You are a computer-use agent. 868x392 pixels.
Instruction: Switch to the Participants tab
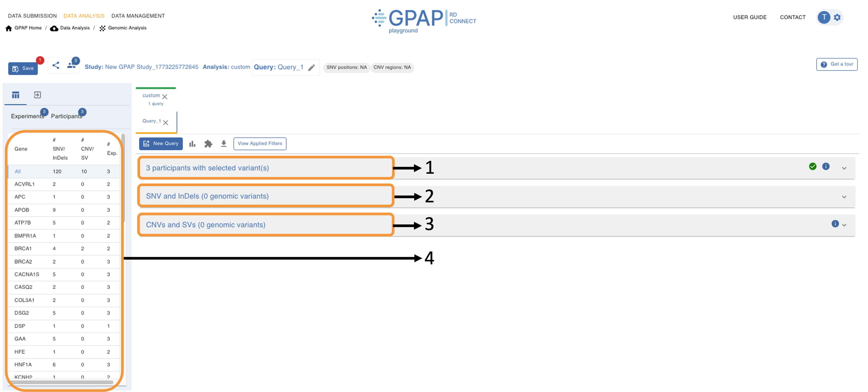[x=66, y=116]
